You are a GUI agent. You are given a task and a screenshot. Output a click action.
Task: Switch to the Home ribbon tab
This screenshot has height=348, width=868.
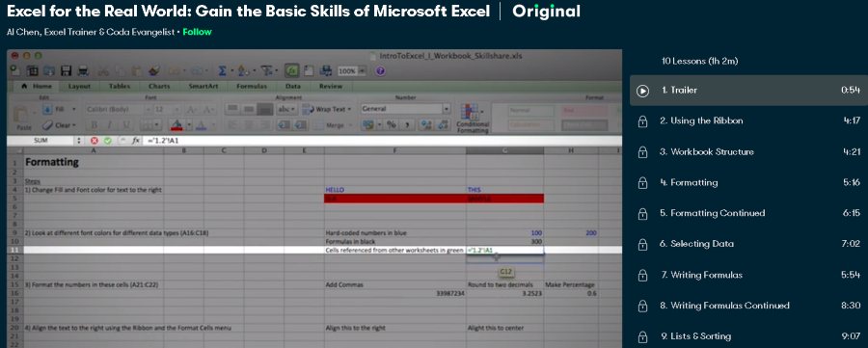point(37,87)
